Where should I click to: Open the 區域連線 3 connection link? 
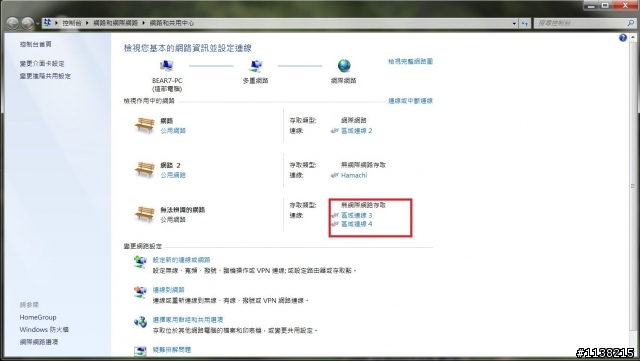tap(357, 215)
